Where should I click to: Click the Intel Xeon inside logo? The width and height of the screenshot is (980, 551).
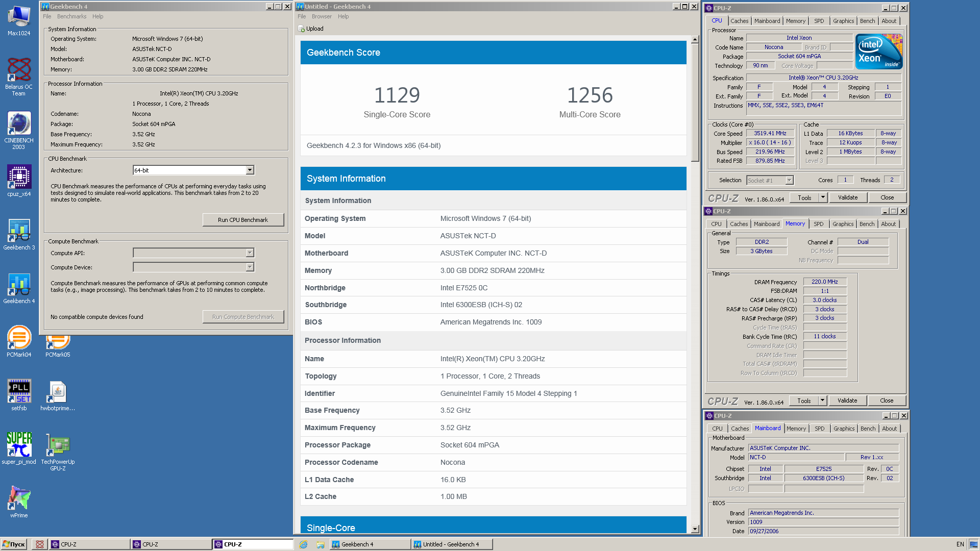coord(879,52)
